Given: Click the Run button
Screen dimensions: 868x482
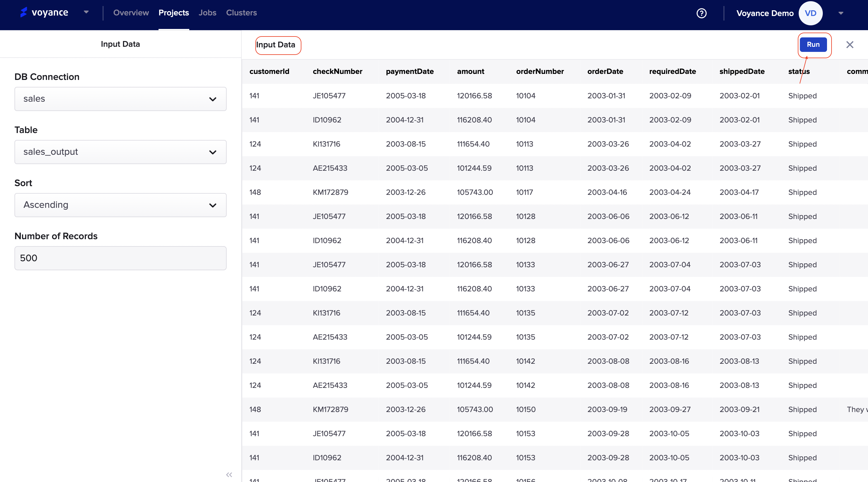Looking at the screenshot, I should 813,45.
